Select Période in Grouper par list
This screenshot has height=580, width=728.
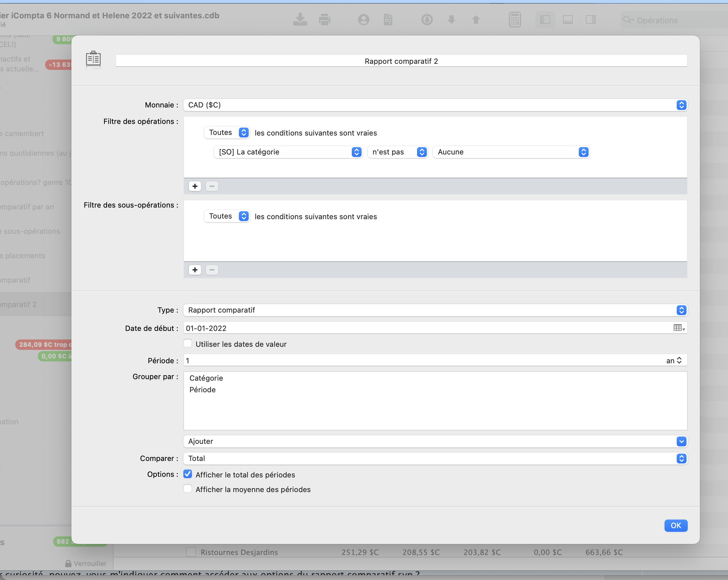(202, 390)
